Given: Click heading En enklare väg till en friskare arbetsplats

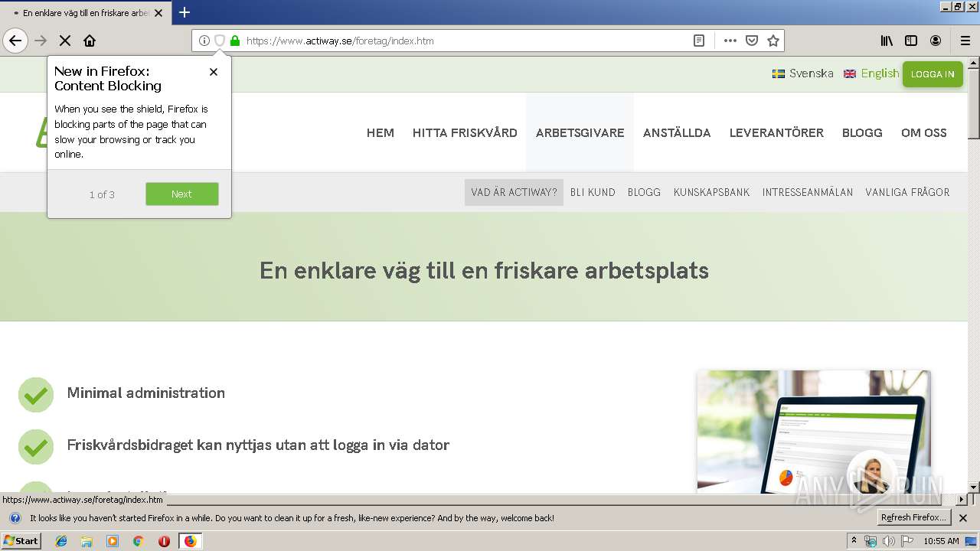Looking at the screenshot, I should point(484,270).
